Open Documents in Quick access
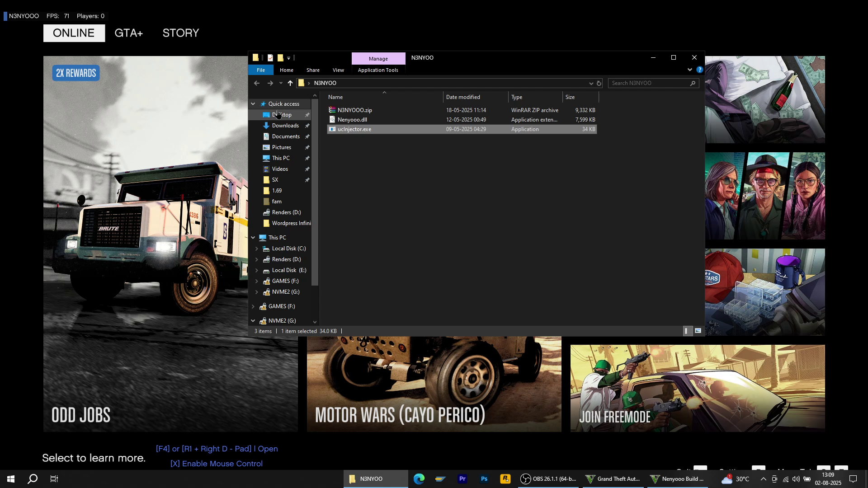868x488 pixels. tap(286, 136)
